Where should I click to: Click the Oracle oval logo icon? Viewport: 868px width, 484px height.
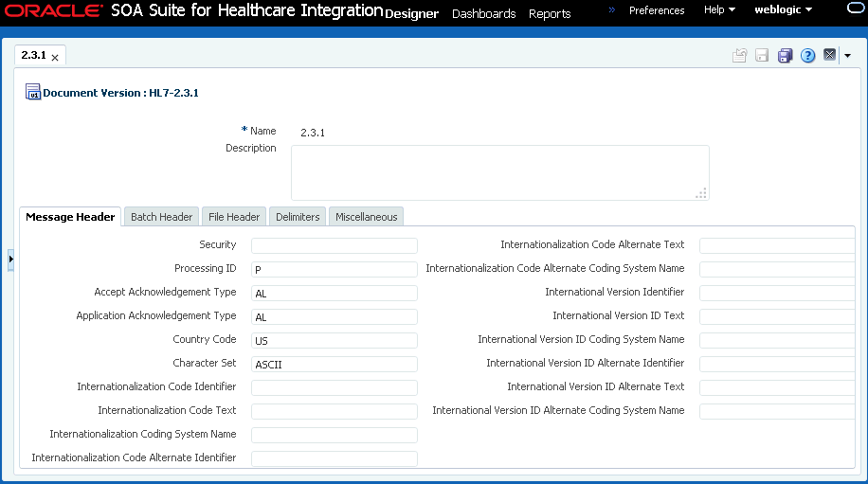pos(857,8)
